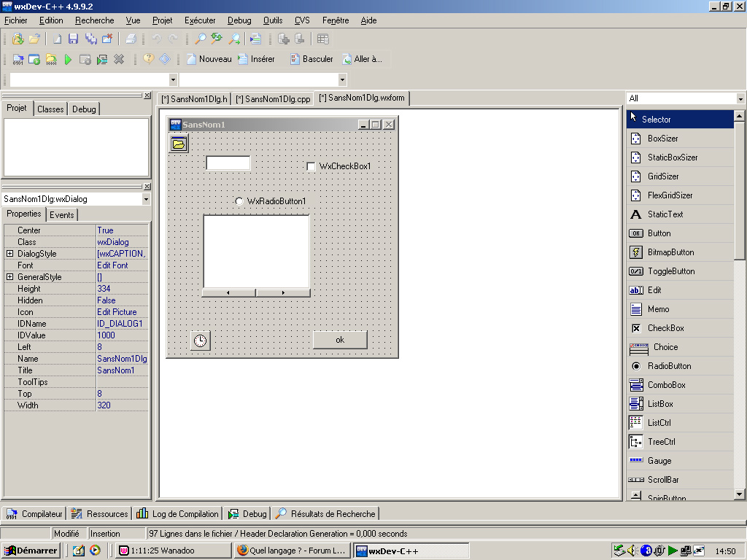The height and width of the screenshot is (560, 747).
Task: Click the blue diamond about icon
Action: [165, 59]
